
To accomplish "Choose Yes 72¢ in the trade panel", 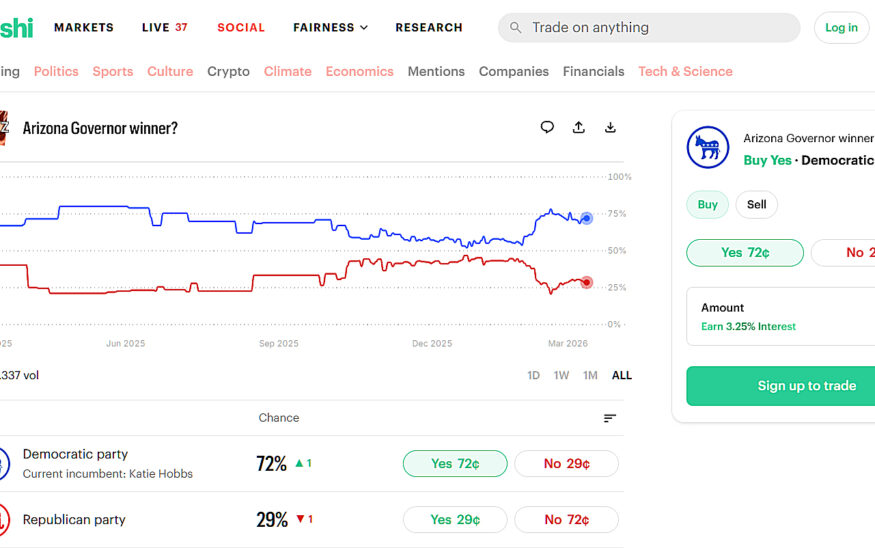I will tap(744, 253).
